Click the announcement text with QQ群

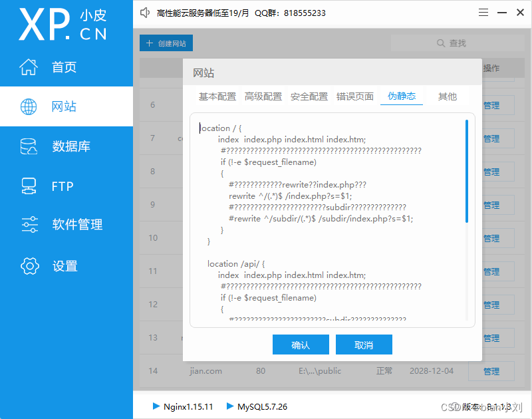241,13
